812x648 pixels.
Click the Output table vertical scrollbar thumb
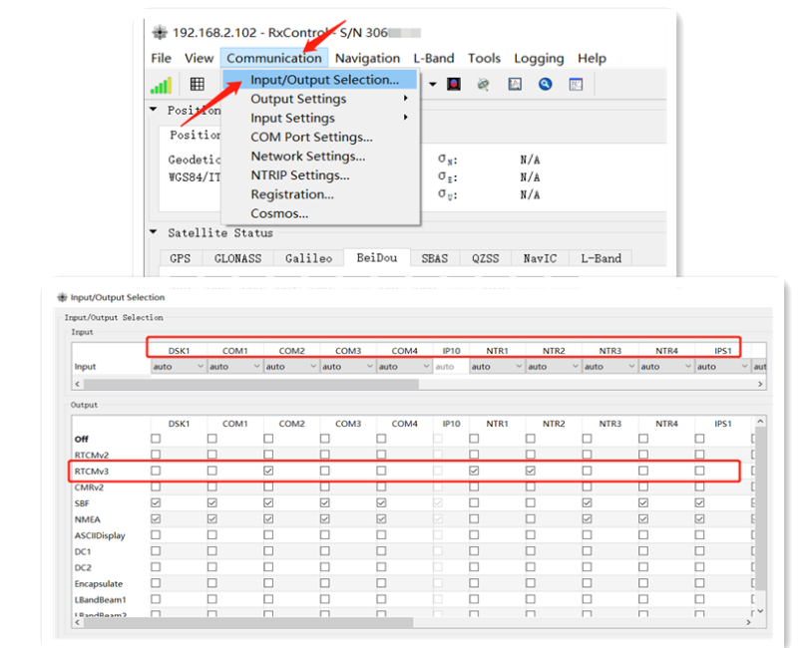[x=760, y=508]
